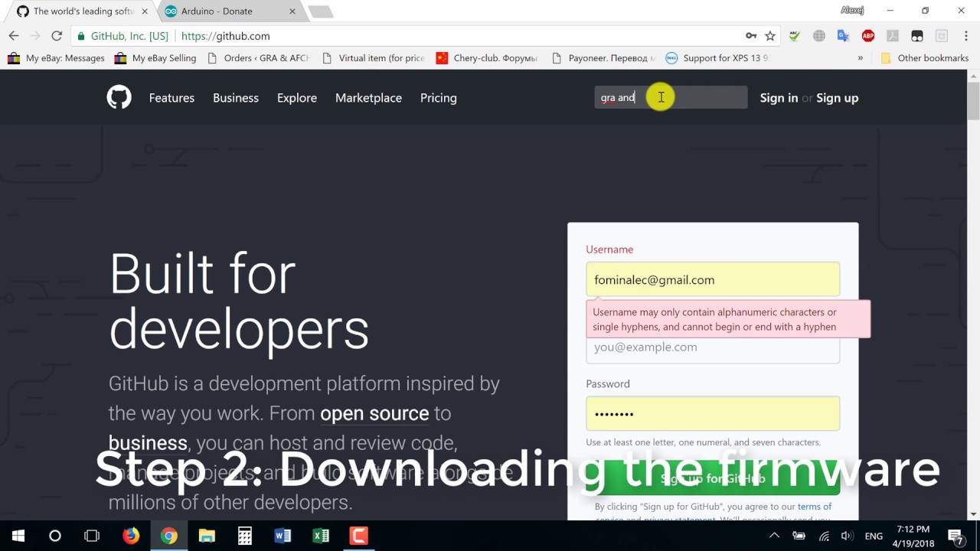Click the GitHub octocat logo
The width and height of the screenshot is (980, 551).
(119, 97)
